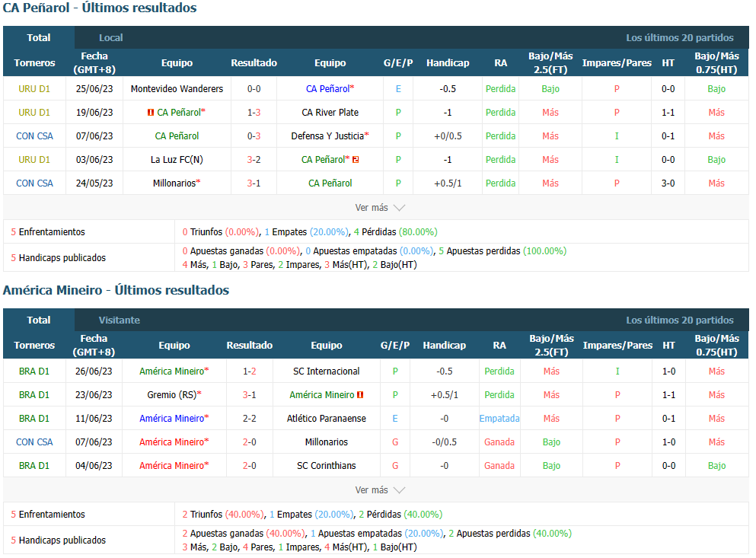
Task: Expand Ver más chevron under América Mineiro results
Action: point(399,490)
